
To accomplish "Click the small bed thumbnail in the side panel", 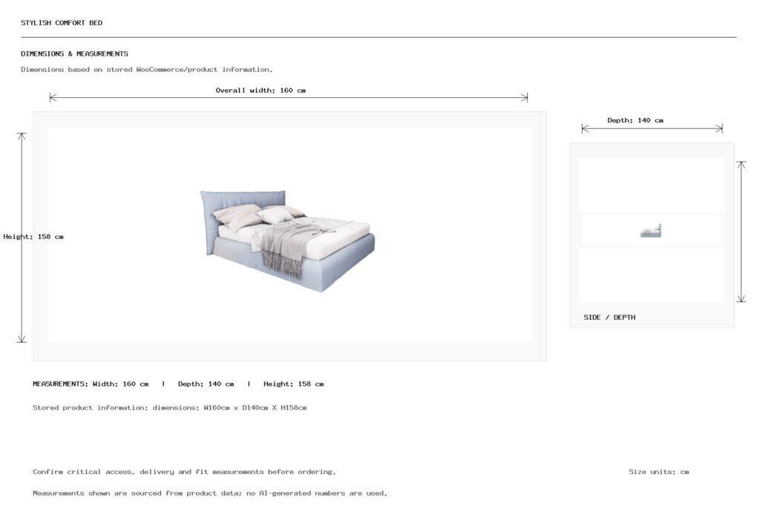I will pyautogui.click(x=651, y=231).
